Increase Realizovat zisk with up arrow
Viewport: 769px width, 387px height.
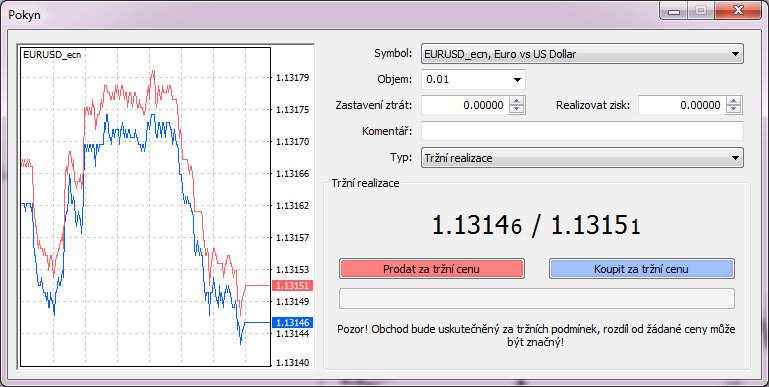coord(734,101)
